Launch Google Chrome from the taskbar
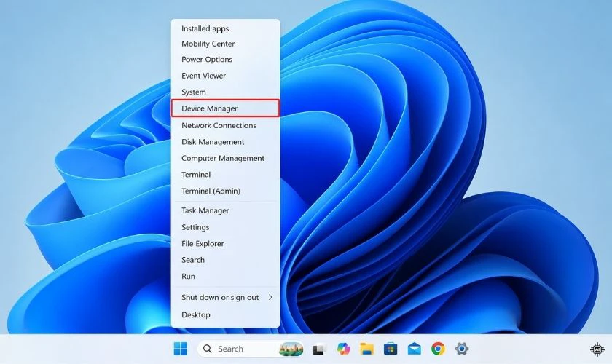The width and height of the screenshot is (612, 364). tap(438, 349)
